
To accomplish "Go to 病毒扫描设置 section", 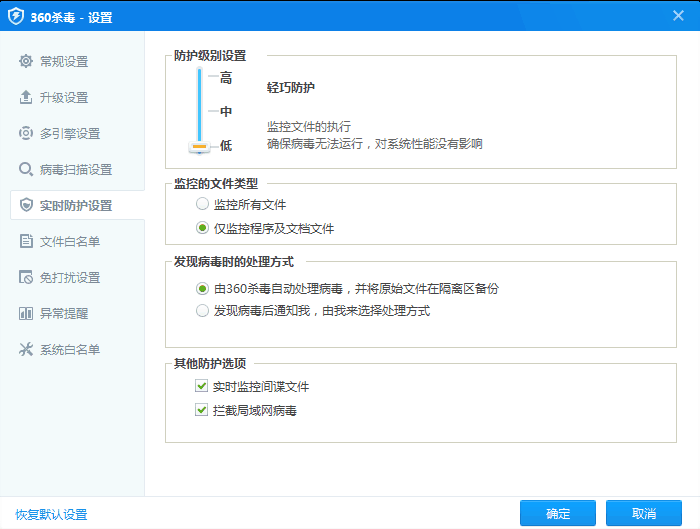I will [77, 170].
